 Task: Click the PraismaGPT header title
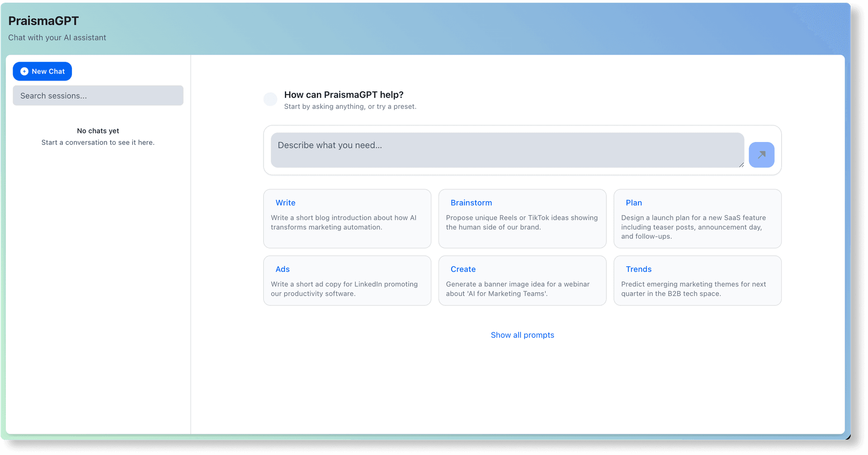tap(43, 20)
